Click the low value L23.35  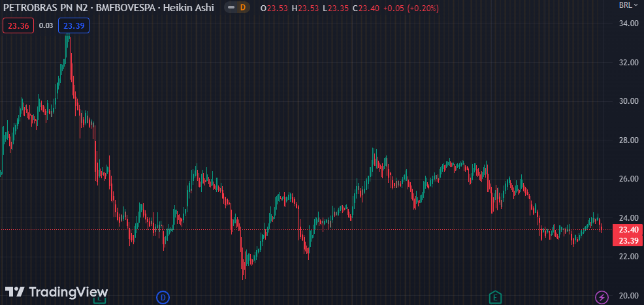[335, 8]
